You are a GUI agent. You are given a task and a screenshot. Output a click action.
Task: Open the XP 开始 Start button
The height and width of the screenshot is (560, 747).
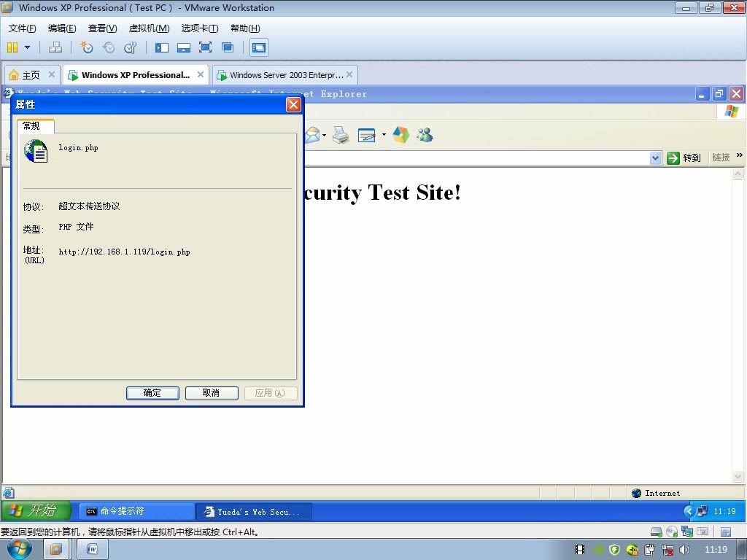click(36, 511)
